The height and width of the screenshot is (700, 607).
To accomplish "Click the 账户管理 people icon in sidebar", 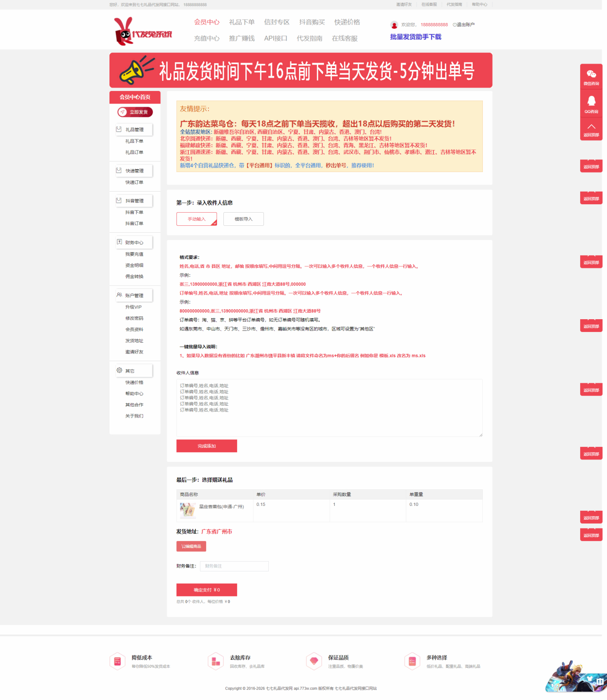I will pyautogui.click(x=119, y=295).
